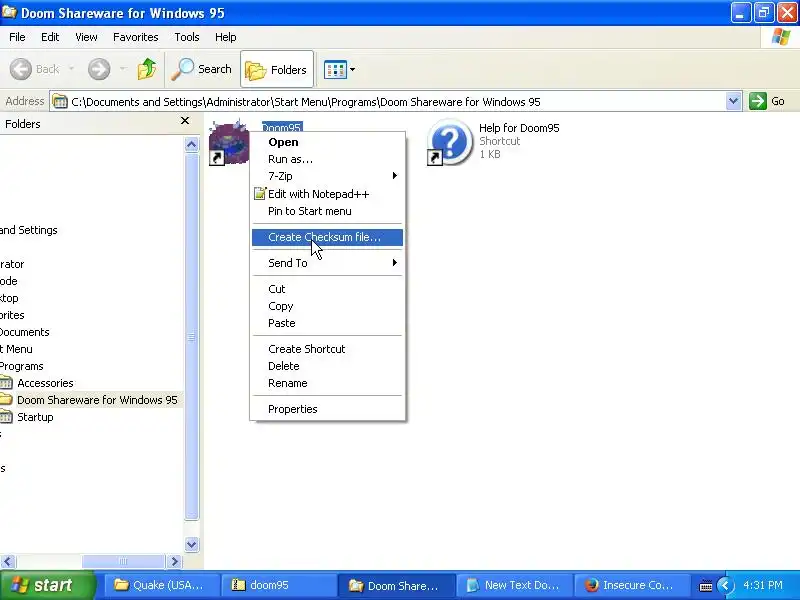
Task: Open Properties from context menu
Action: point(328,409)
